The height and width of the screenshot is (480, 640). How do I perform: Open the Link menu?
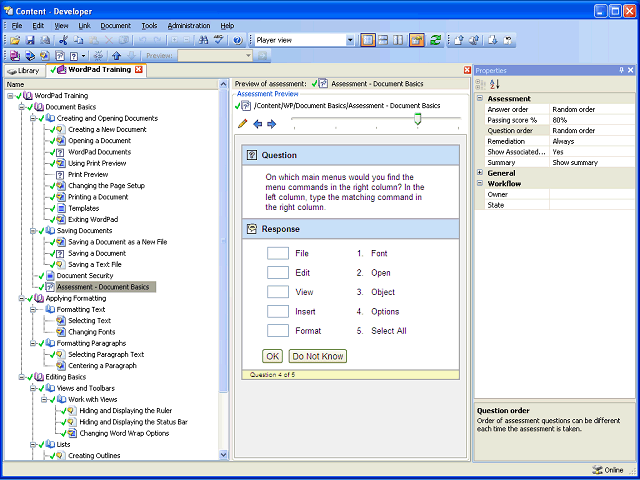coord(84,25)
